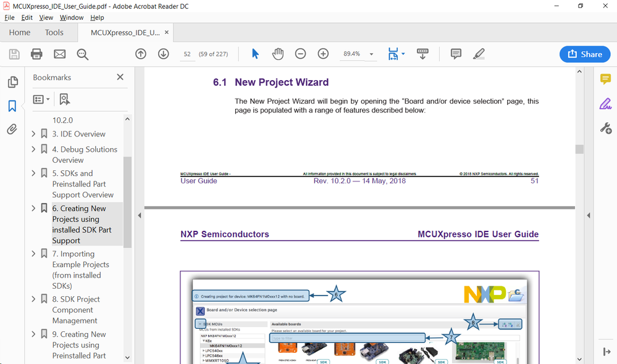
Task: Go to previous page arrow
Action: click(141, 54)
